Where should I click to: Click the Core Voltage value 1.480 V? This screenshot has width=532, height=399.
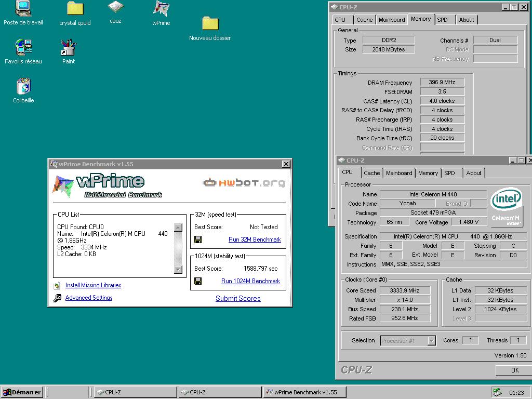coord(469,222)
